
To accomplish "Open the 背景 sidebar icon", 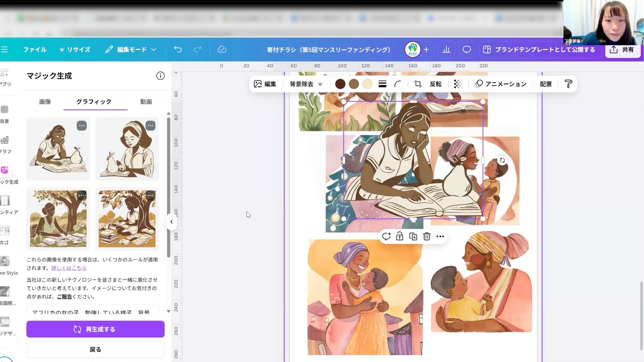I will pos(5,114).
